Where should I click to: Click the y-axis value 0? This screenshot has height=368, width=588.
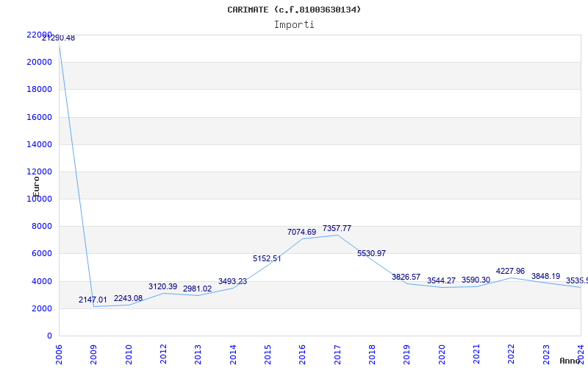pyautogui.click(x=49, y=336)
